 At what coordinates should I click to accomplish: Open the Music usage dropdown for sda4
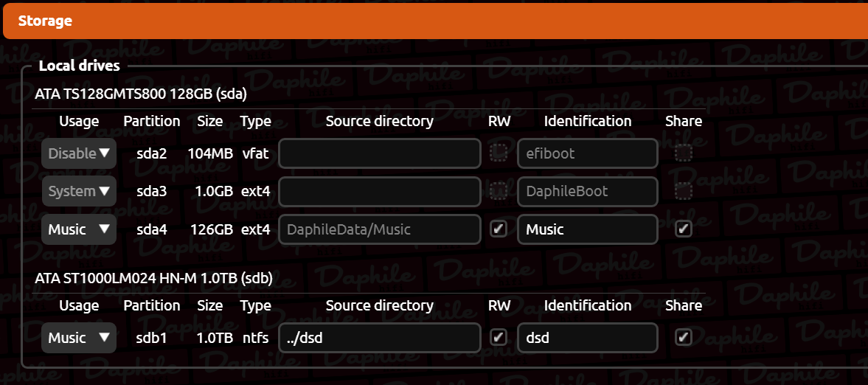(x=79, y=229)
